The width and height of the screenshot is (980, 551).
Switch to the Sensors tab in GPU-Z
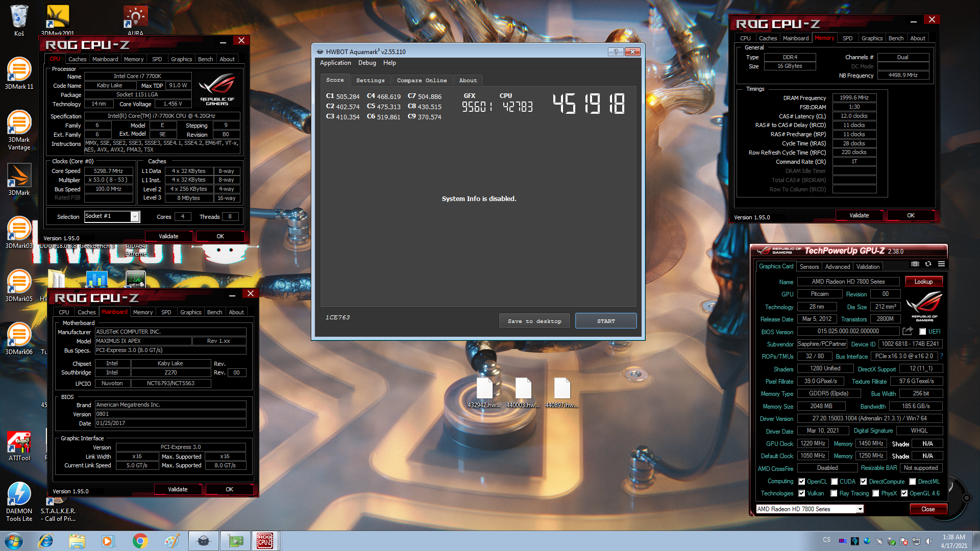[809, 267]
